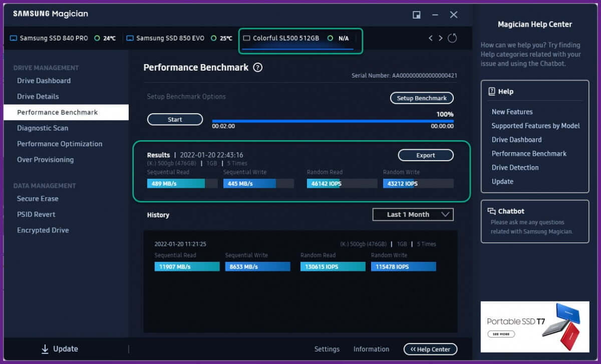The width and height of the screenshot is (601, 364).
Task: Select Performance Benchmark in the left sidebar
Action: click(x=66, y=112)
